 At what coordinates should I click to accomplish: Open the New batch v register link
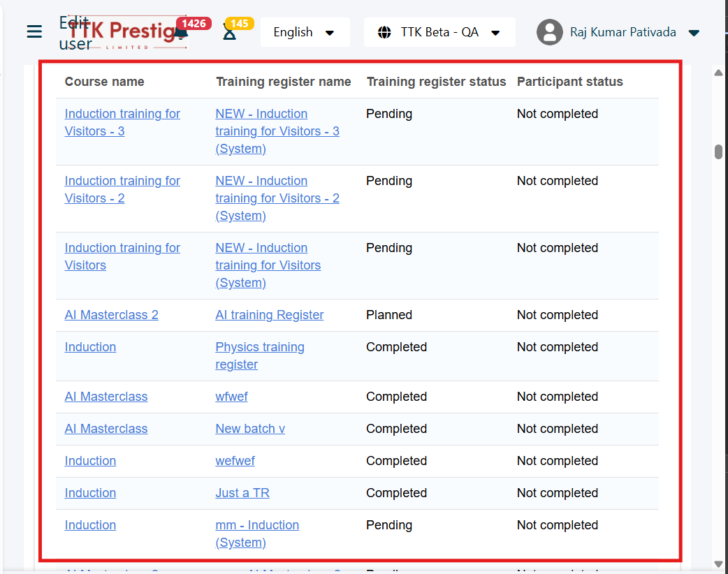click(x=250, y=429)
